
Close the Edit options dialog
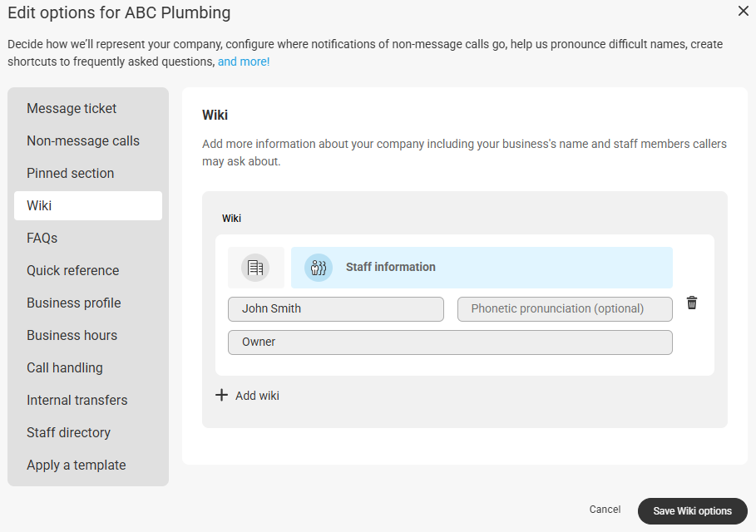[x=743, y=11]
